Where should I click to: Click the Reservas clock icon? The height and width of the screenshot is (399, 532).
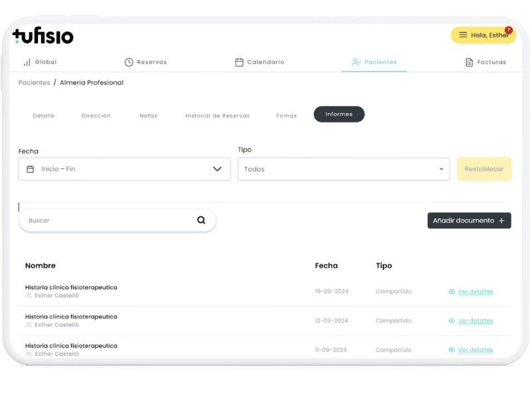tap(129, 62)
